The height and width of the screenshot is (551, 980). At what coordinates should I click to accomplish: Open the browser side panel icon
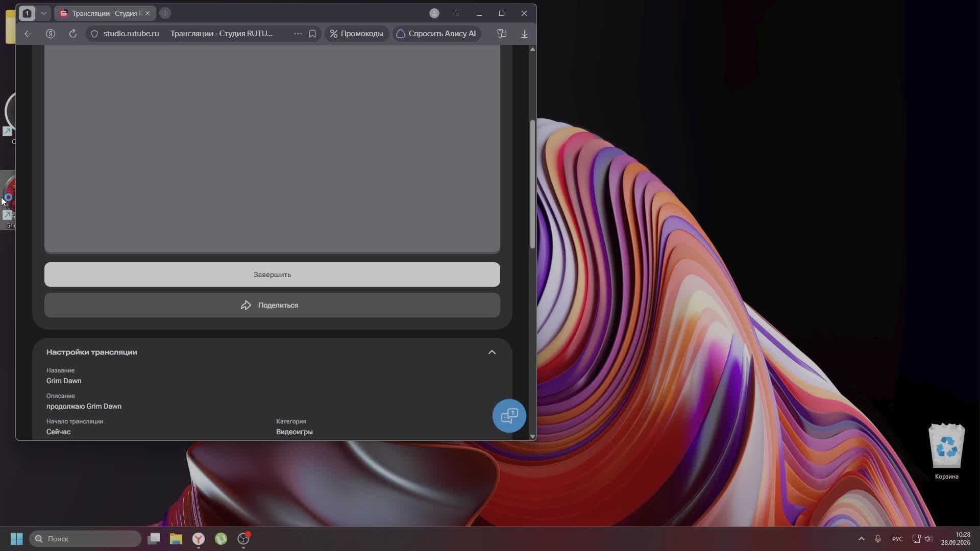tap(502, 34)
